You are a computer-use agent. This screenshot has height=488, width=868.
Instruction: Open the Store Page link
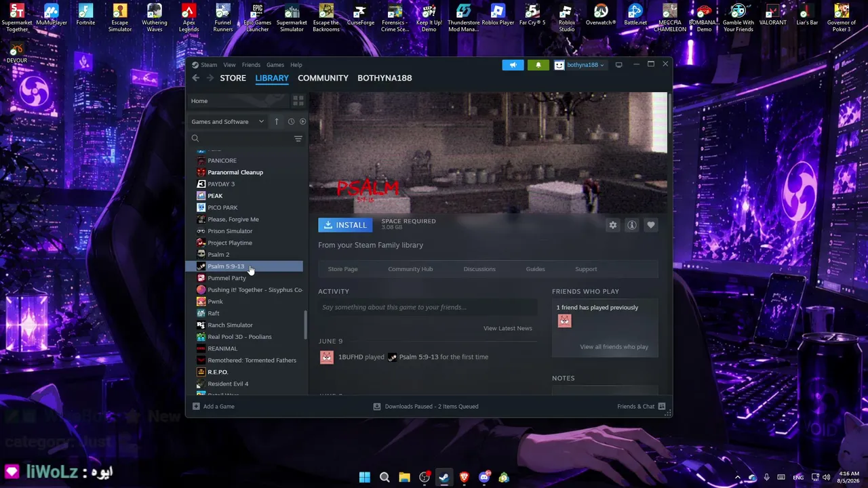click(342, 269)
